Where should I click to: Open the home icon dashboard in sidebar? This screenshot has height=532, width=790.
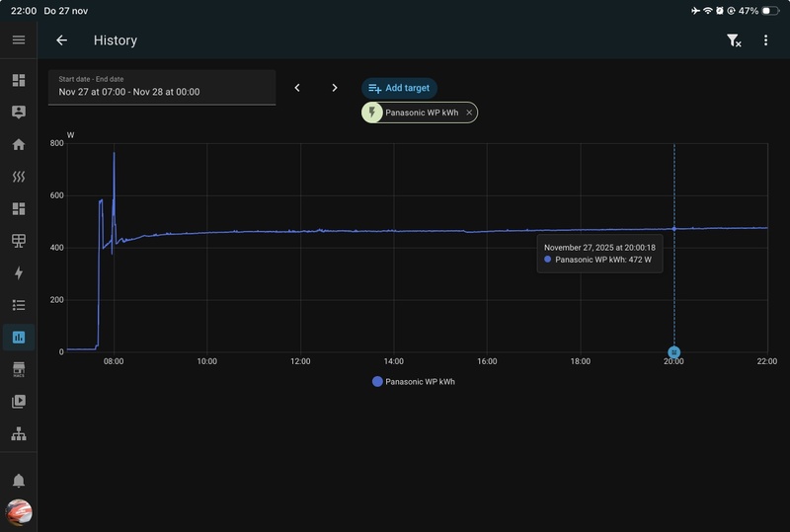18,144
